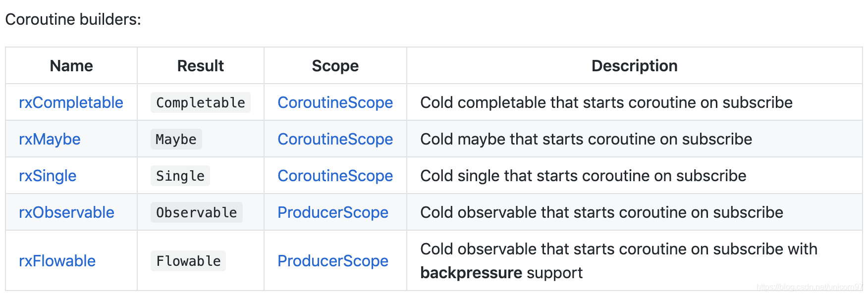Click ProducerScope in the rxFlowable row
868x296 pixels.
(x=333, y=261)
